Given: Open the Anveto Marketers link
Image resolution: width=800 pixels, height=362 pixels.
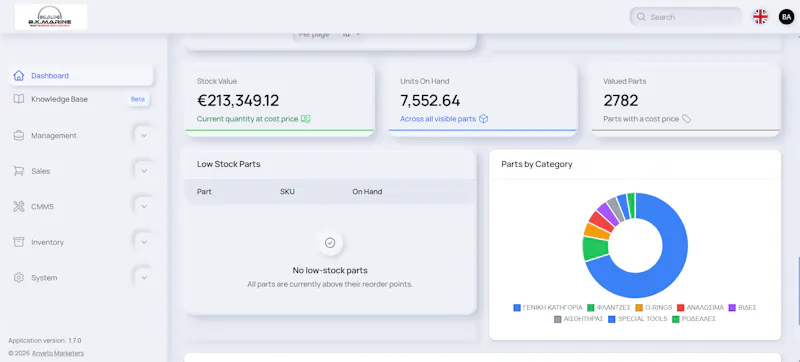Looking at the screenshot, I should 58,353.
